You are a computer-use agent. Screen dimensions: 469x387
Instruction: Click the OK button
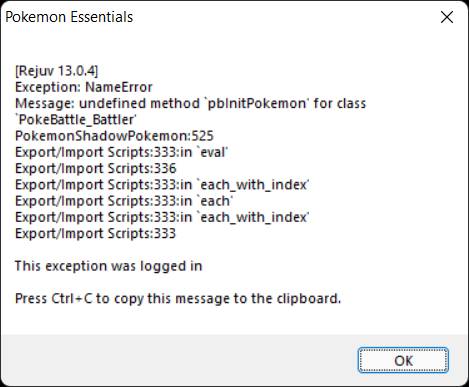403,360
